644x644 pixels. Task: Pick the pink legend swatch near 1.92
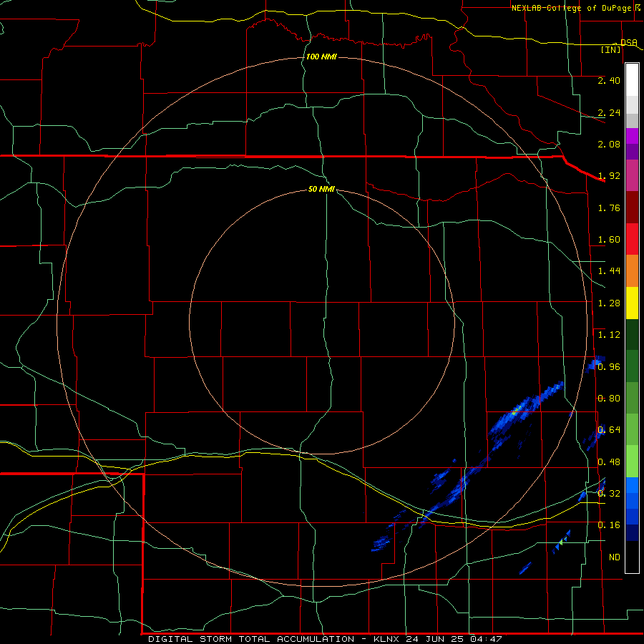click(x=632, y=175)
